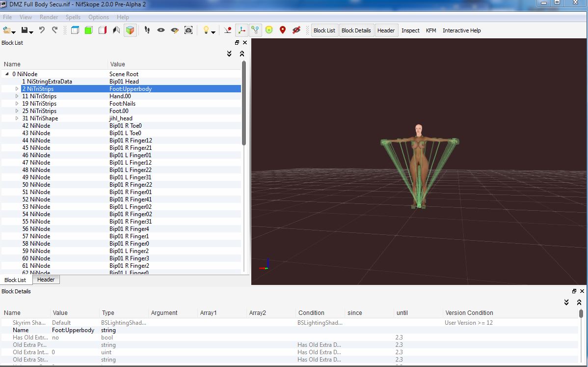588x367 pixels.
Task: Toggle the crossed-out eye hidden icon
Action: click(x=296, y=30)
